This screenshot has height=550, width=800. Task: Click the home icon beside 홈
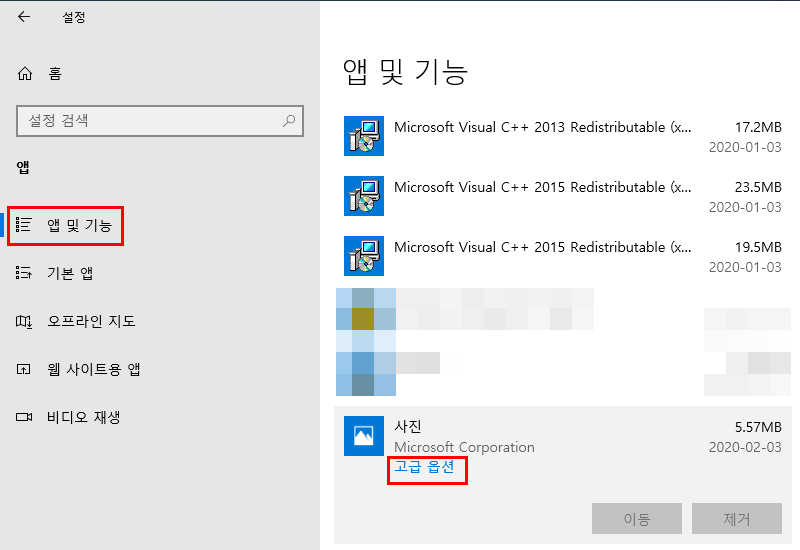(24, 74)
